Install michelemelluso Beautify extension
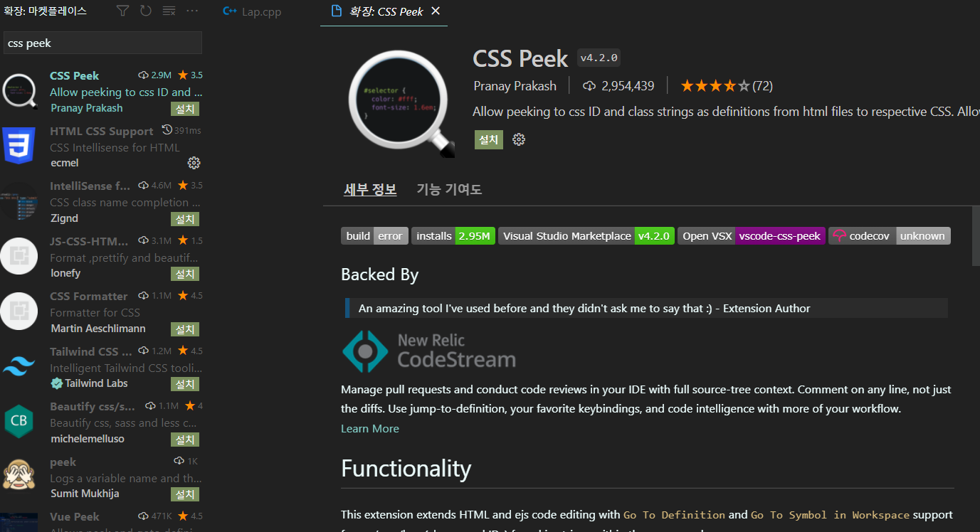 coord(185,440)
